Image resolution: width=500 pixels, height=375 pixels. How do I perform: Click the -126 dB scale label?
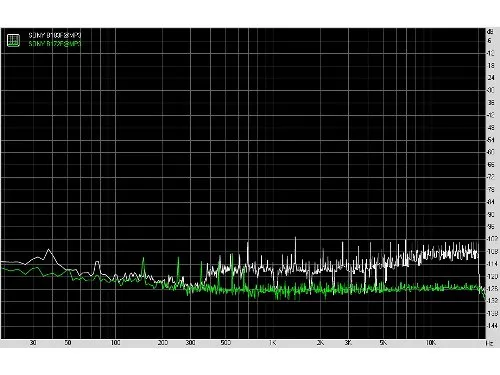click(492, 289)
